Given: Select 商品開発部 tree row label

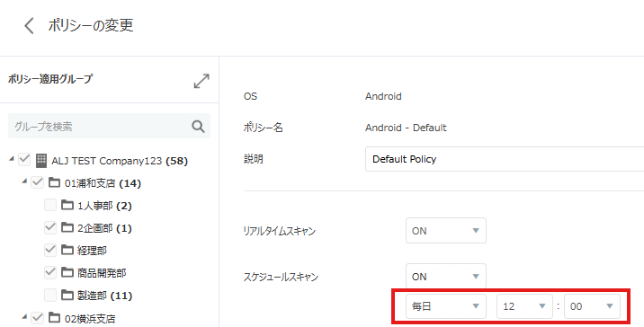Looking at the screenshot, I should 102,273.
